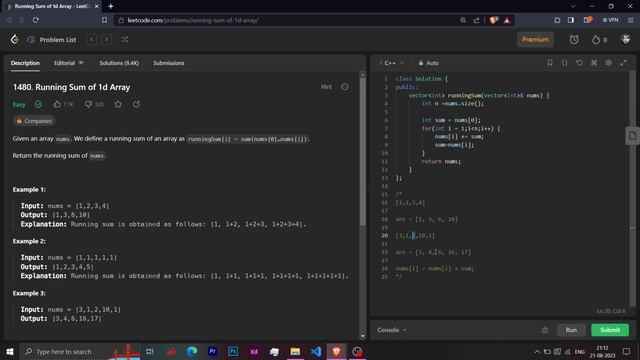The height and width of the screenshot is (360, 640).
Task: Open a new browser tab
Action: coord(111,6)
